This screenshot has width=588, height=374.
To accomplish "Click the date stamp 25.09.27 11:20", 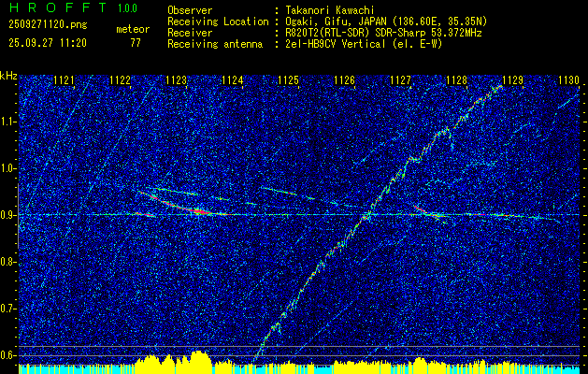I will pos(48,42).
